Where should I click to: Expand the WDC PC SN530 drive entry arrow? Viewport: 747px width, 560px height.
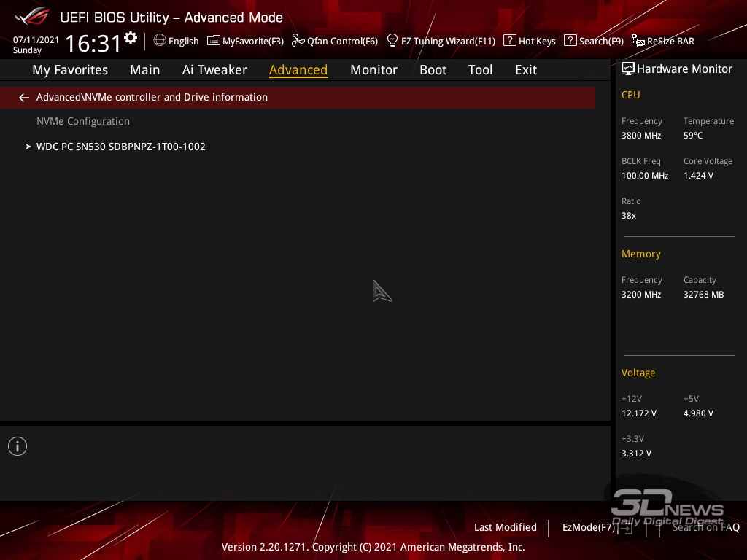[28, 147]
